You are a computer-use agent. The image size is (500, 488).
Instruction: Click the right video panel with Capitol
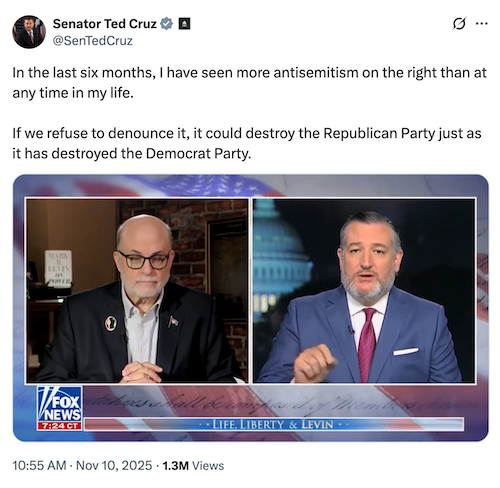pos(364,291)
